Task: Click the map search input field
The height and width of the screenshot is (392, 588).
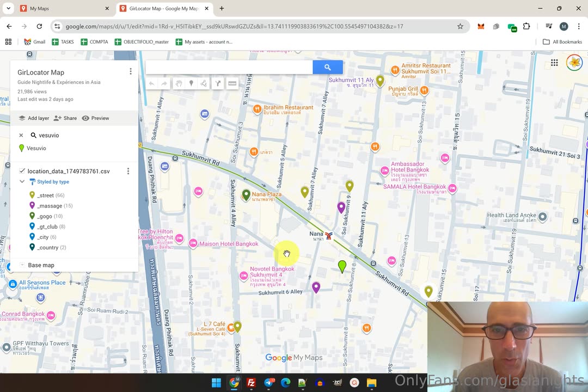Action: tap(229, 67)
